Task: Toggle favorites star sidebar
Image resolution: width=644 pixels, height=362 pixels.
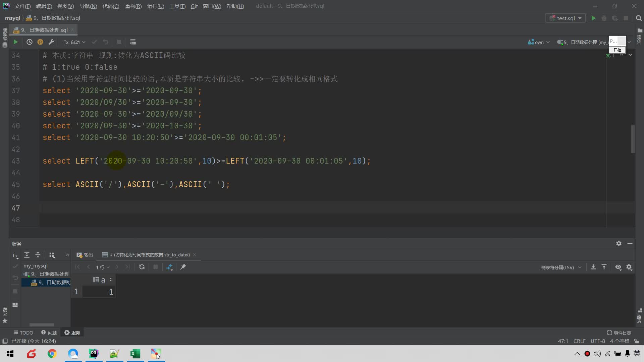Action: point(5,321)
